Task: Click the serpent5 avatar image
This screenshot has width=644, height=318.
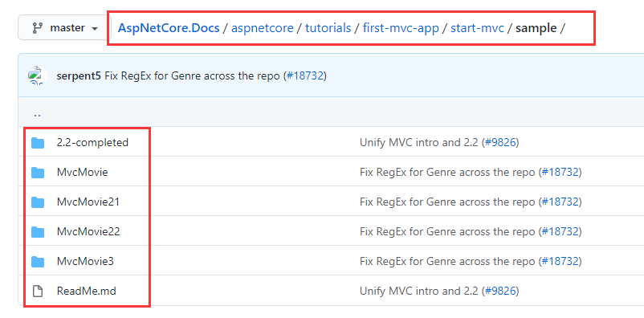Action: (x=38, y=76)
